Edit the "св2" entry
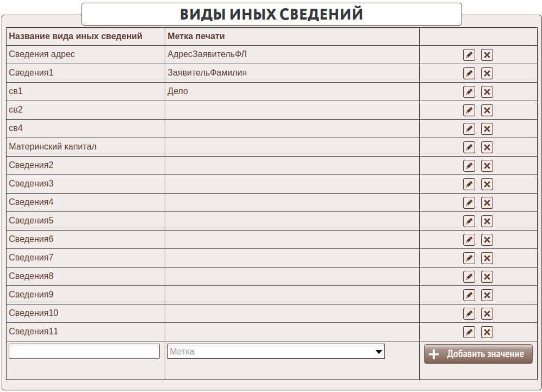542x392 pixels. coord(469,110)
